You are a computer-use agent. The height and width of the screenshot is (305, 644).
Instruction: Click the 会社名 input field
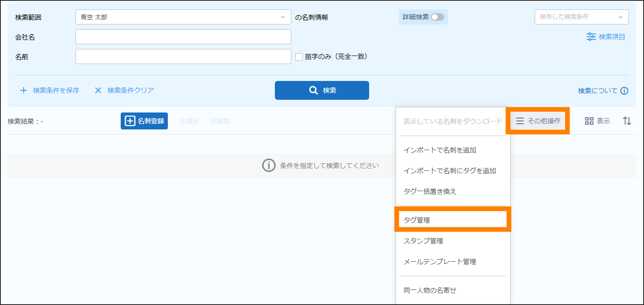click(x=183, y=37)
